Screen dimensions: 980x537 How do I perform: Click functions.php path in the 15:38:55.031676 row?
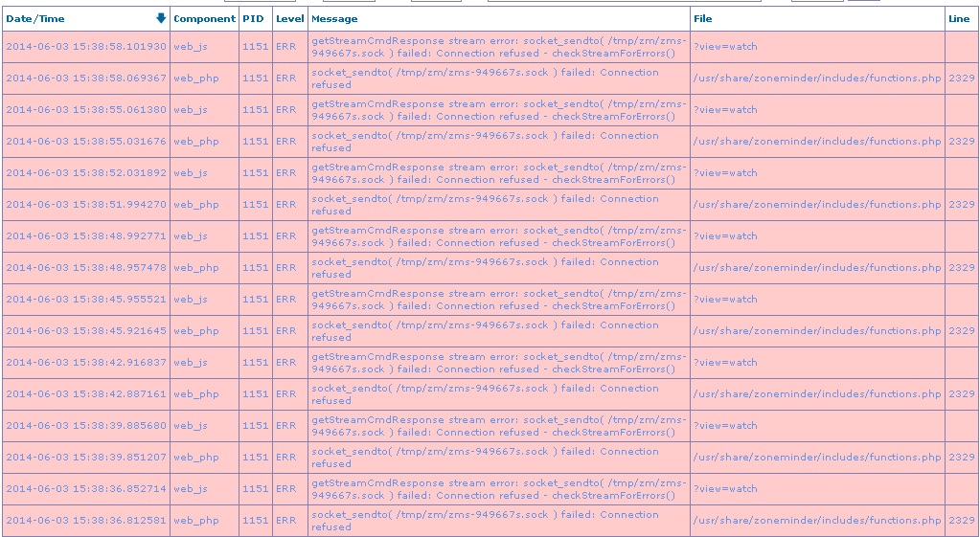817,141
